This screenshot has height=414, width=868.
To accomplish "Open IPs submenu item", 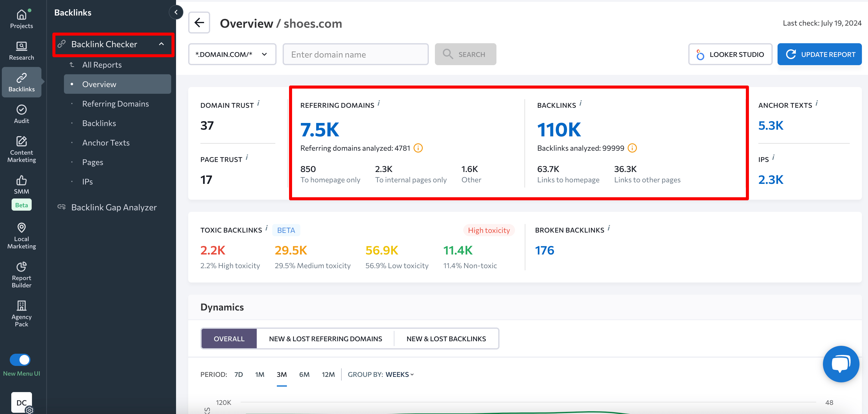I will click(87, 182).
